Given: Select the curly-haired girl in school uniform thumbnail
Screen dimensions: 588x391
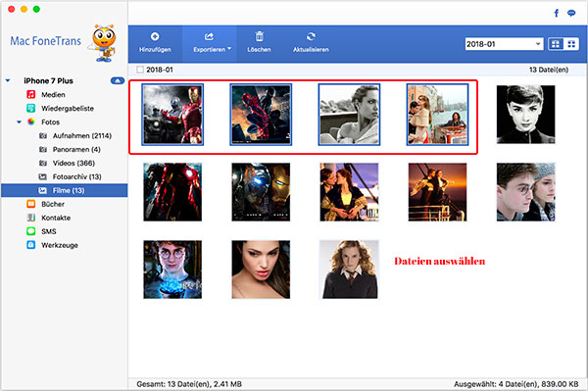Looking at the screenshot, I should click(349, 269).
